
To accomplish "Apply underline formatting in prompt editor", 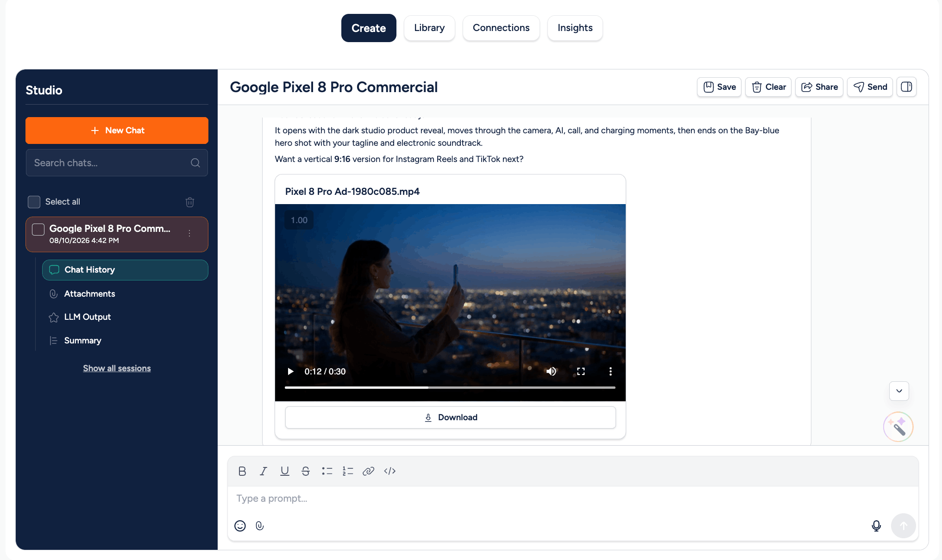I will coord(285,471).
